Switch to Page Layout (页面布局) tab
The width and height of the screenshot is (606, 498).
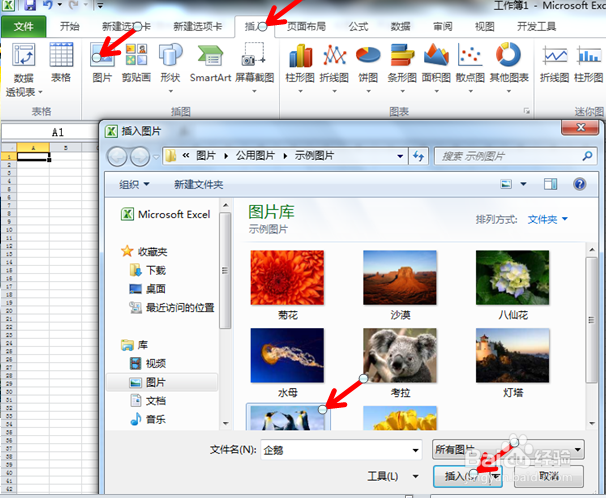point(306,26)
